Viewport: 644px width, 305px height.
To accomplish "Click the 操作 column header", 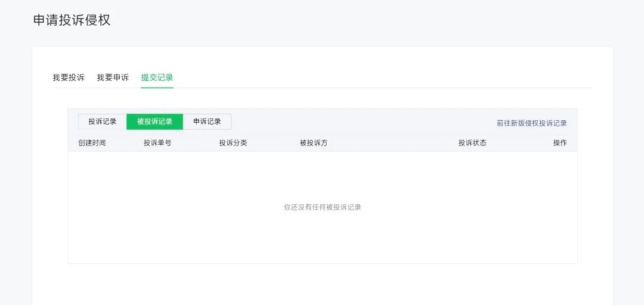I will (x=560, y=143).
